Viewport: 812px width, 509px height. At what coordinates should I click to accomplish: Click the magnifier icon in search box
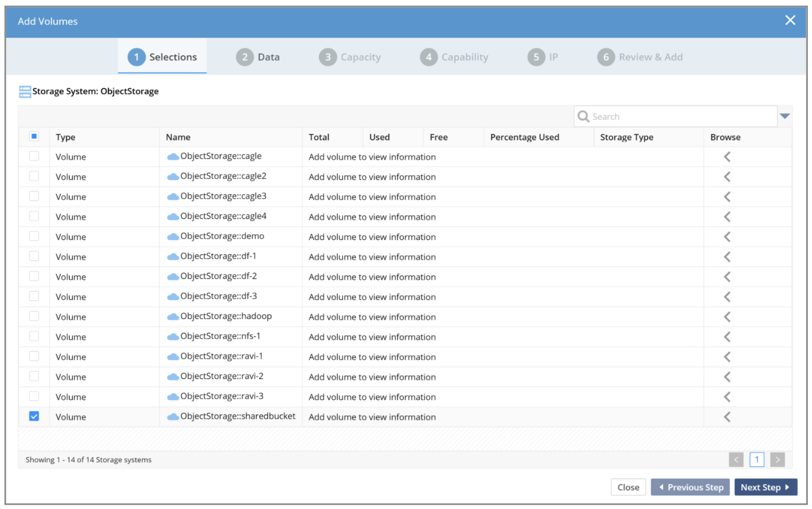(583, 116)
